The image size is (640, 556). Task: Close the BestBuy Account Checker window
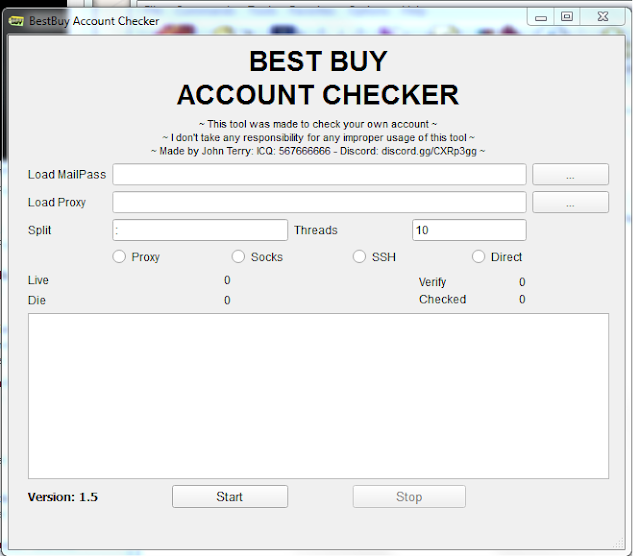click(x=602, y=17)
